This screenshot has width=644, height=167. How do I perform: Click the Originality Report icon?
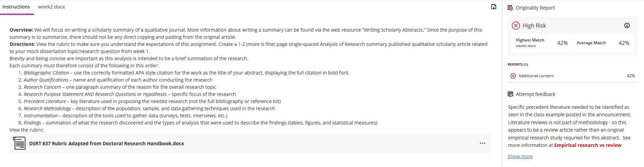click(x=510, y=8)
